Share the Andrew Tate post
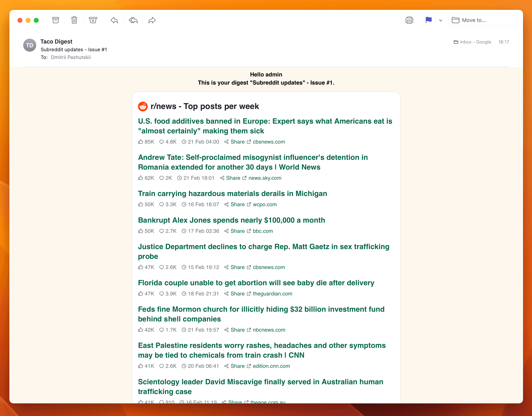 click(233, 178)
